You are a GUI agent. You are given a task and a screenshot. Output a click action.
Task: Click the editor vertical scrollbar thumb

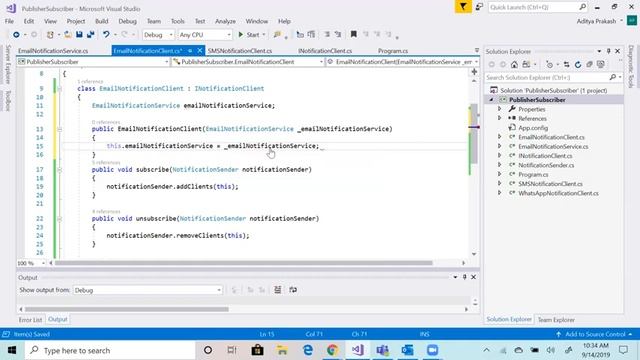(x=474, y=133)
